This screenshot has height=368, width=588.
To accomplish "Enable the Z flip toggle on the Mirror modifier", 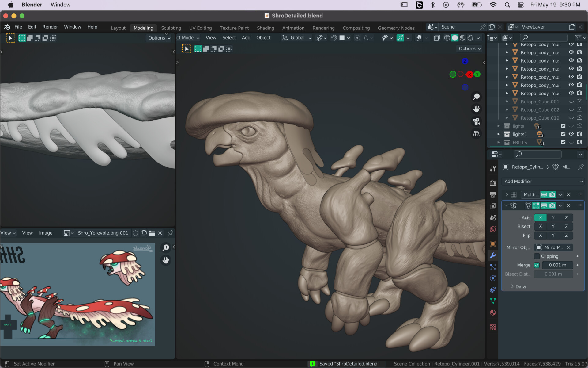I will [566, 235].
